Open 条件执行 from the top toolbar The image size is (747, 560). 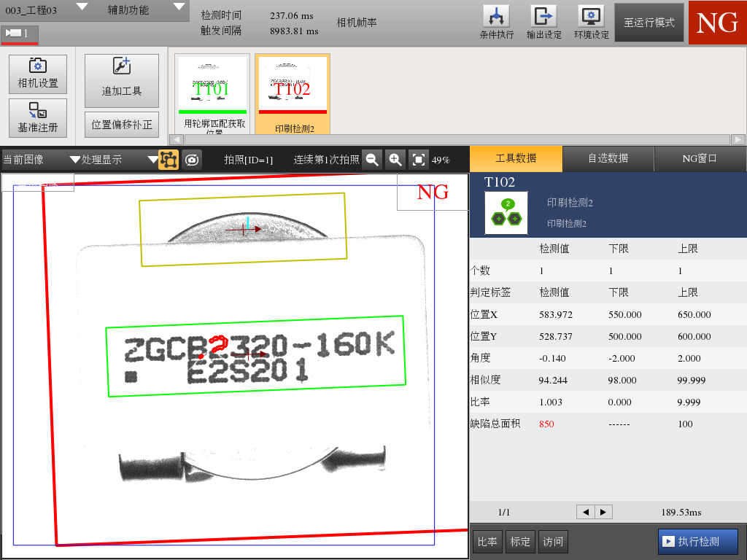tap(496, 22)
